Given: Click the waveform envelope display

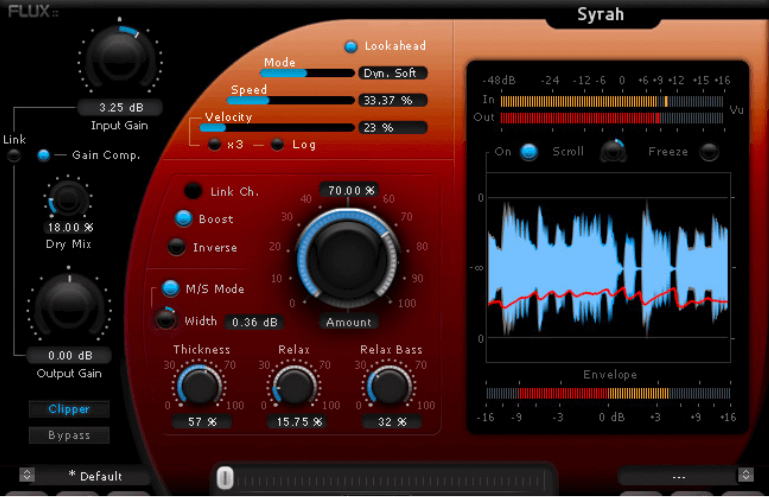Looking at the screenshot, I should click(x=608, y=267).
